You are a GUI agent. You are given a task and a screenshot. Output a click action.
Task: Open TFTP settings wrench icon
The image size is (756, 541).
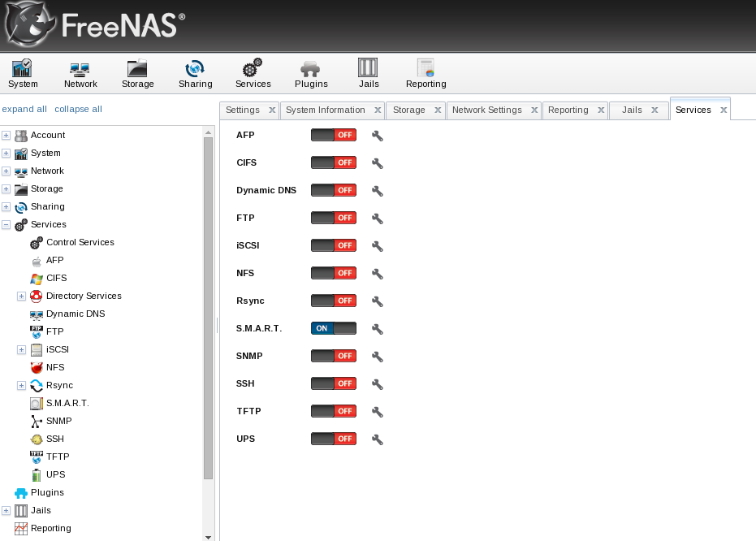click(x=377, y=412)
